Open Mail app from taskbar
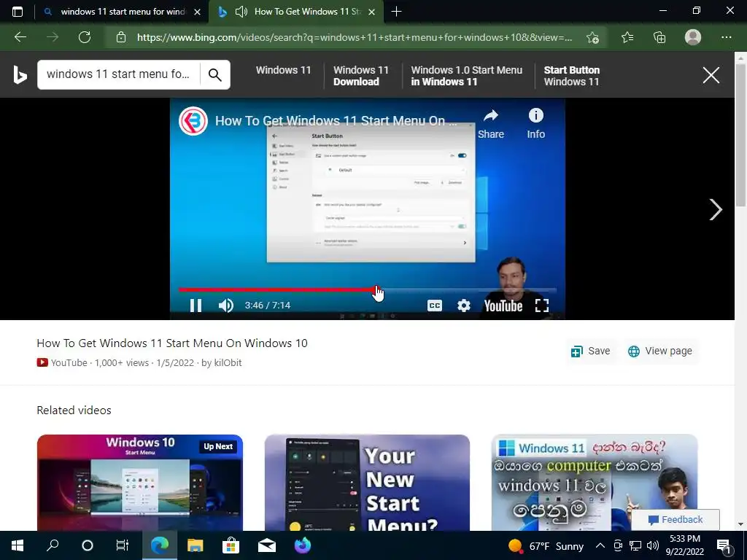747x560 pixels. click(x=267, y=545)
